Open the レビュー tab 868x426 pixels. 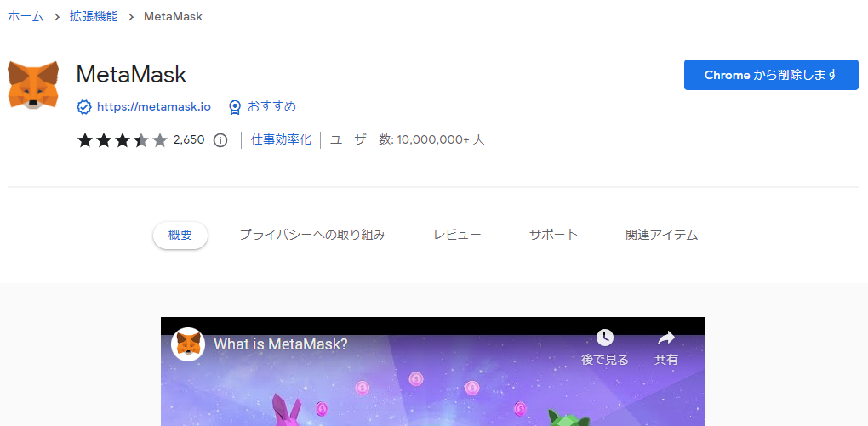[457, 236]
